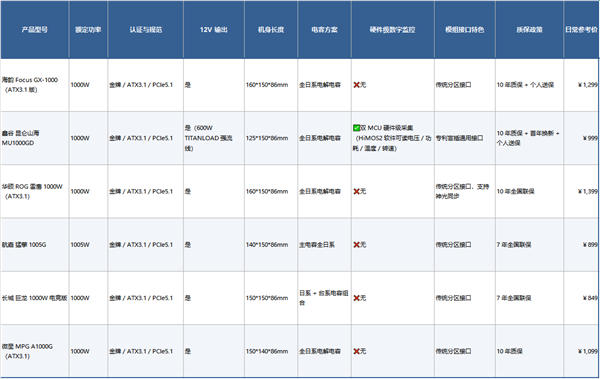Screen dimensions: 600x379
Task: Click the 150*150*86mm size cell
Action: pos(271,298)
